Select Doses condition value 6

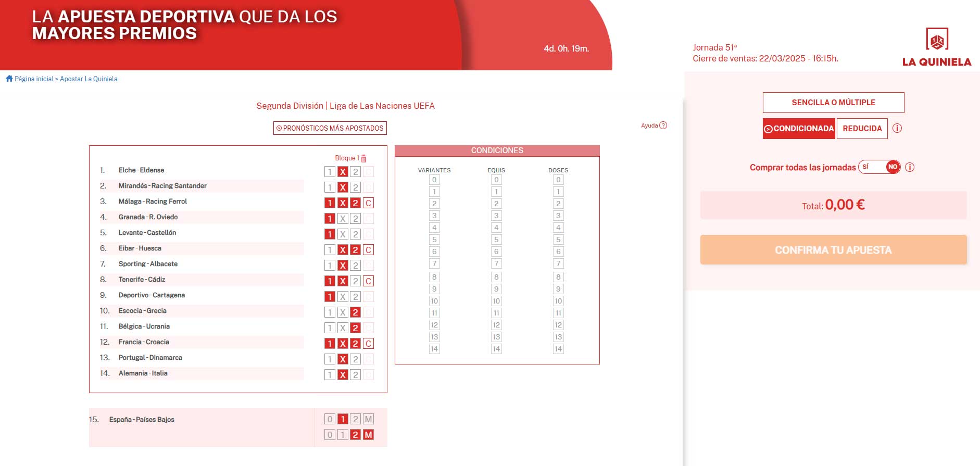click(558, 251)
